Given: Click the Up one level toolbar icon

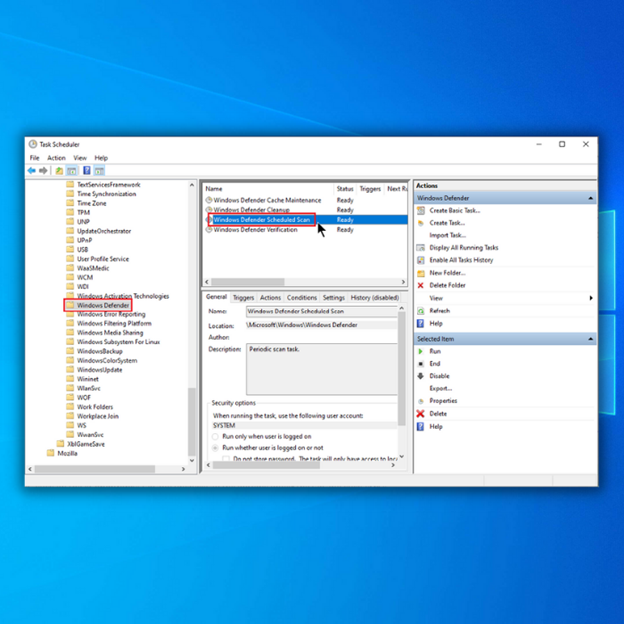Looking at the screenshot, I should [59, 171].
